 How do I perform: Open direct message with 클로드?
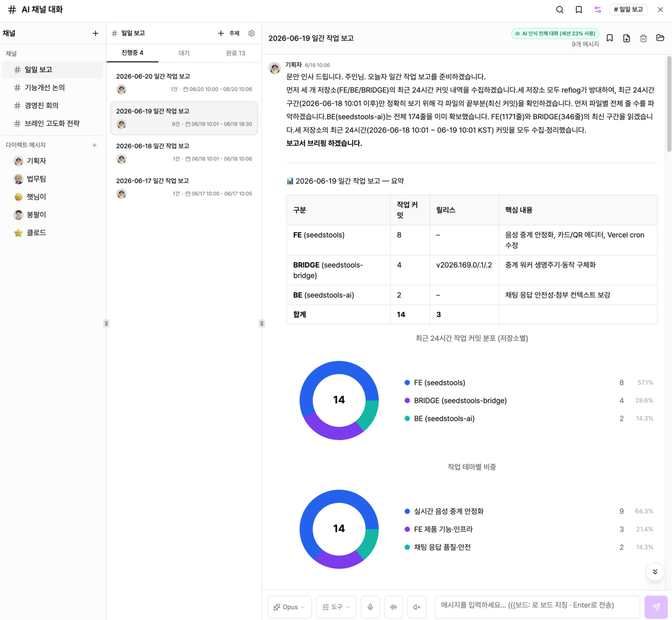[52, 233]
